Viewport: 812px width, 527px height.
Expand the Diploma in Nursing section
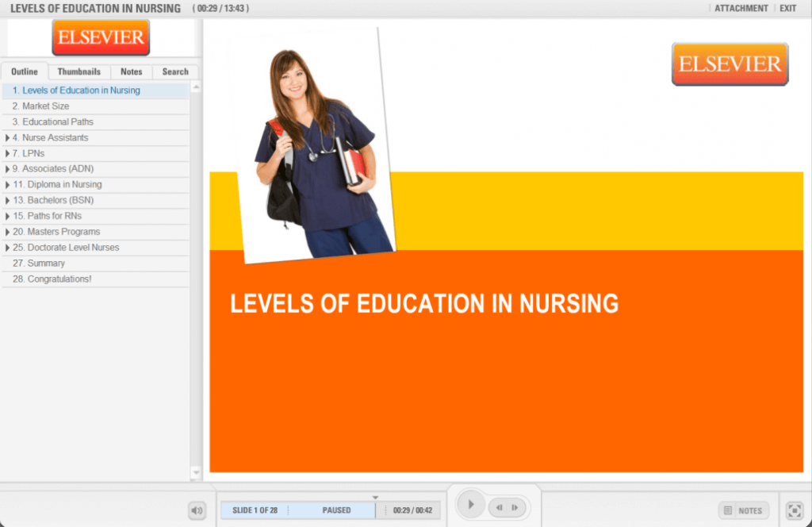[7, 184]
